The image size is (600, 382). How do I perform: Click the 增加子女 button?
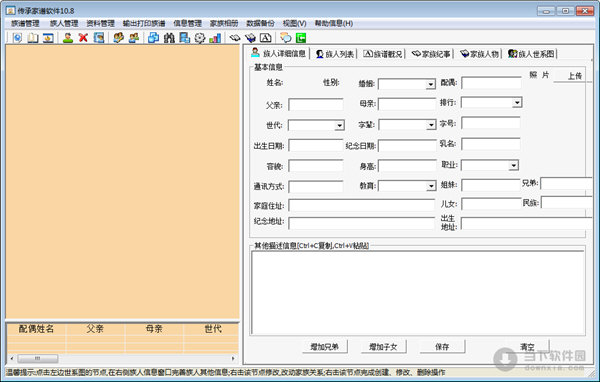click(383, 347)
